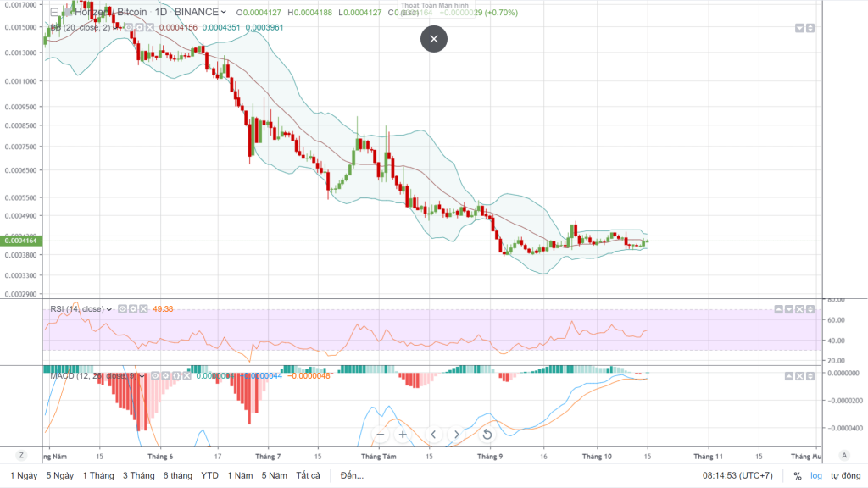Viewport: 868px width, 488px height.
Task: Remove the Bollinger Bands indicator
Action: [x=147, y=27]
